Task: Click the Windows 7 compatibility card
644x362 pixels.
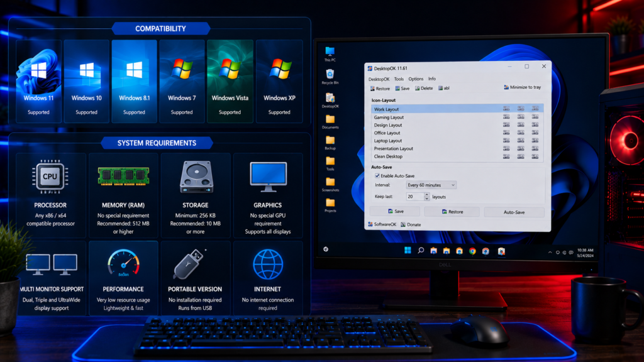Action: 182,81
